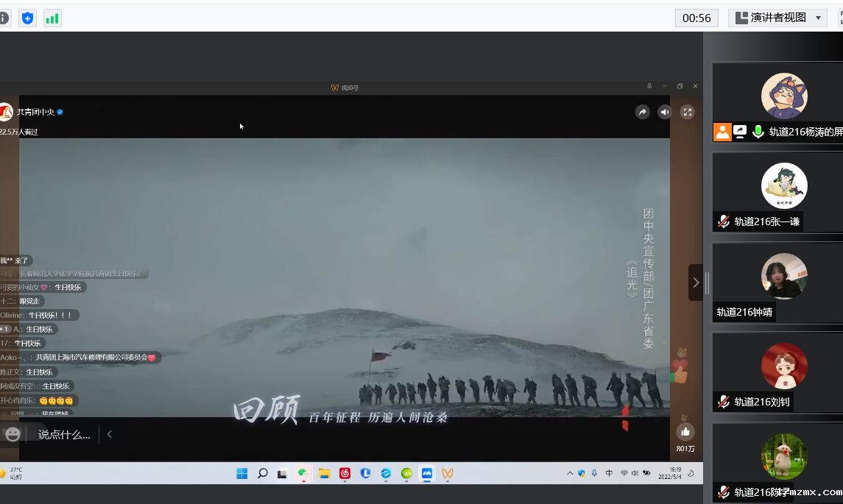Click the muted mic icon for 张一谦

click(724, 221)
